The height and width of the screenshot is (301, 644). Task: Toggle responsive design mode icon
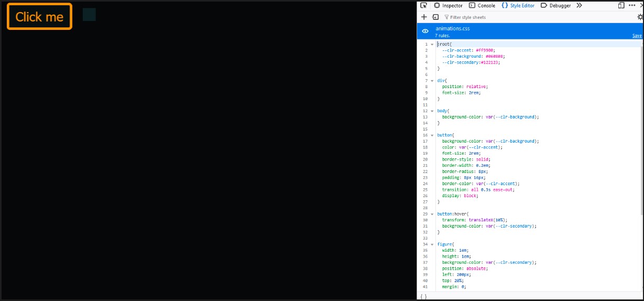621,6
